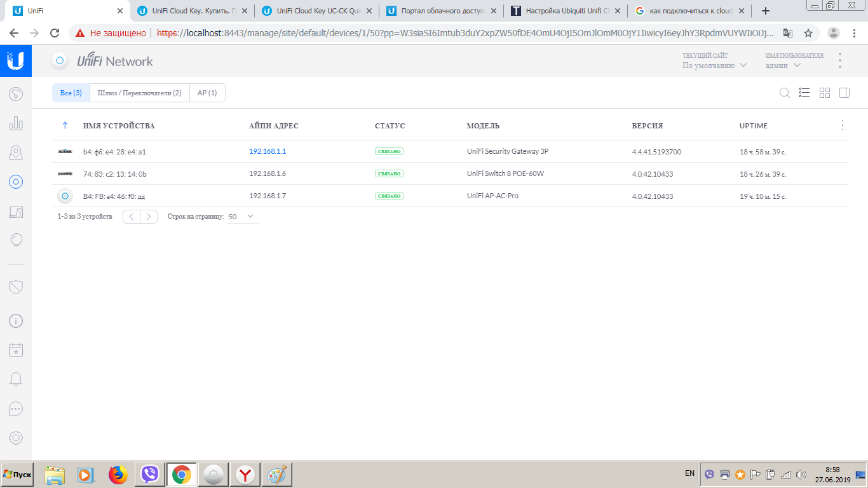Expand the current site dropdown
Image resolution: width=868 pixels, height=488 pixels.
714,65
